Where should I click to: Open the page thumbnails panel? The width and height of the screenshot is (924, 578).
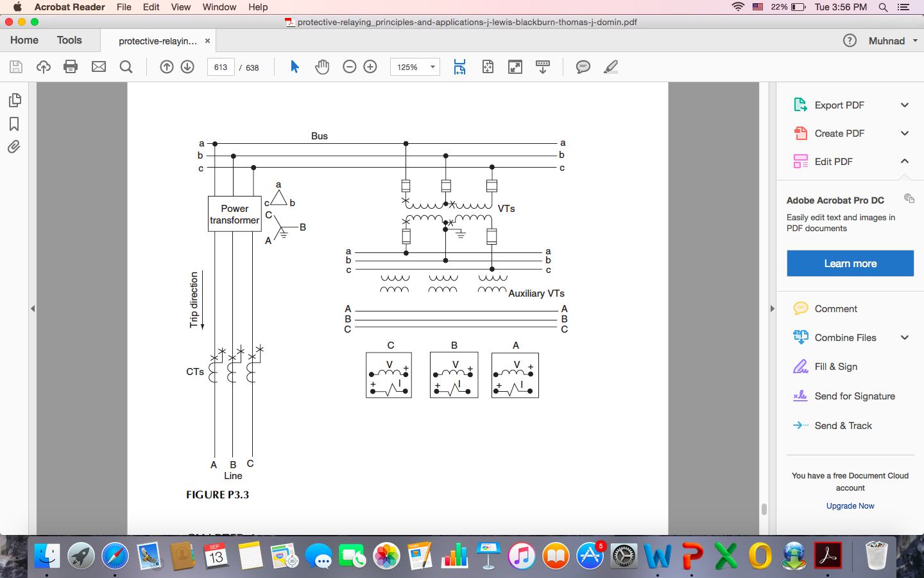tap(14, 100)
